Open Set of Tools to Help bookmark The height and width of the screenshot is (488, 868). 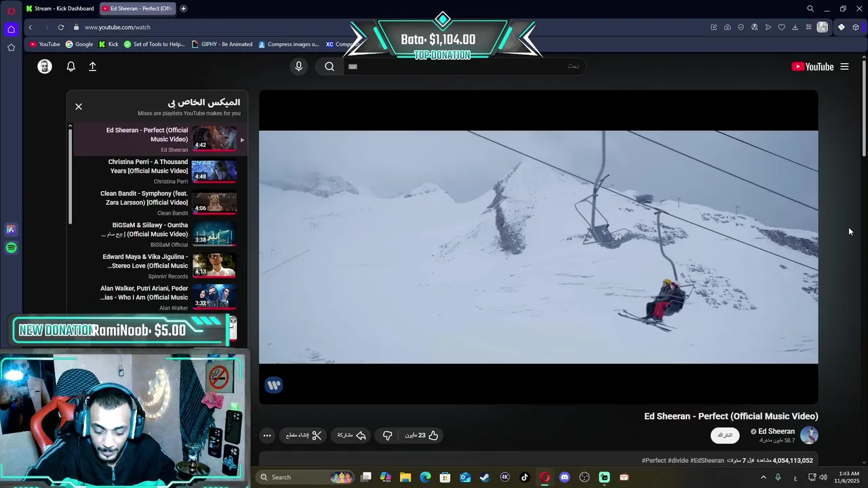coord(154,44)
